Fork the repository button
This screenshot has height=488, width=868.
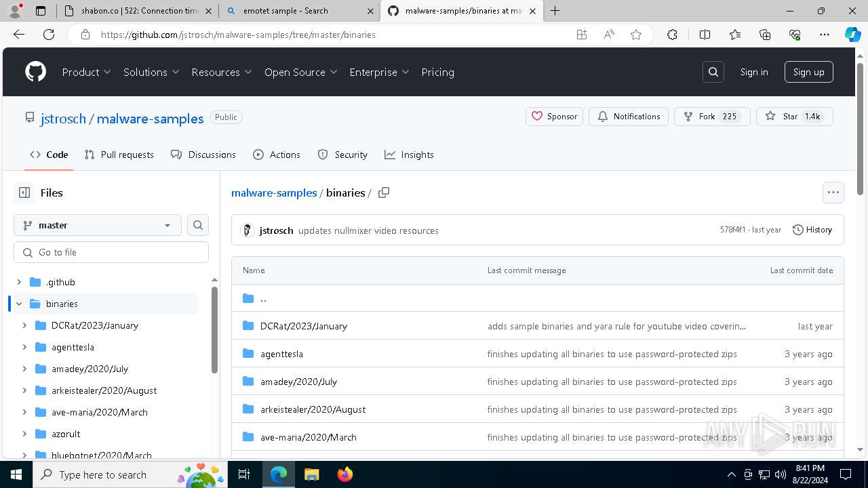712,117
